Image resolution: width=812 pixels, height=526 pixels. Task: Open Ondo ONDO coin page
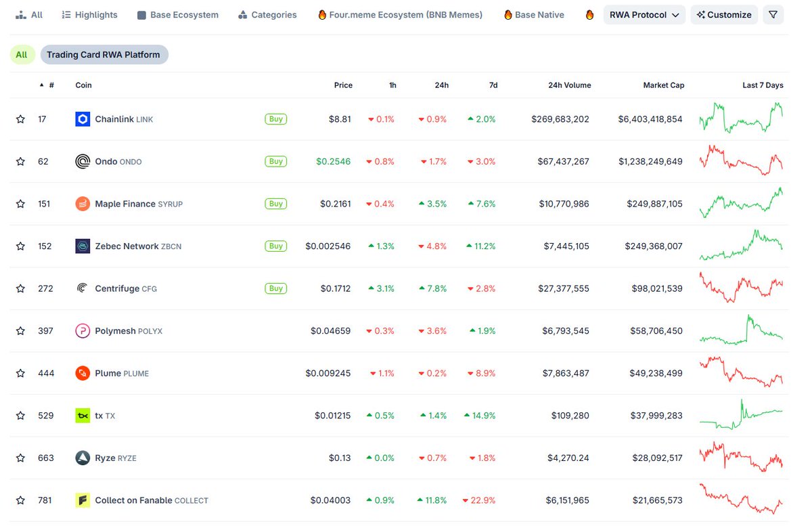click(118, 162)
